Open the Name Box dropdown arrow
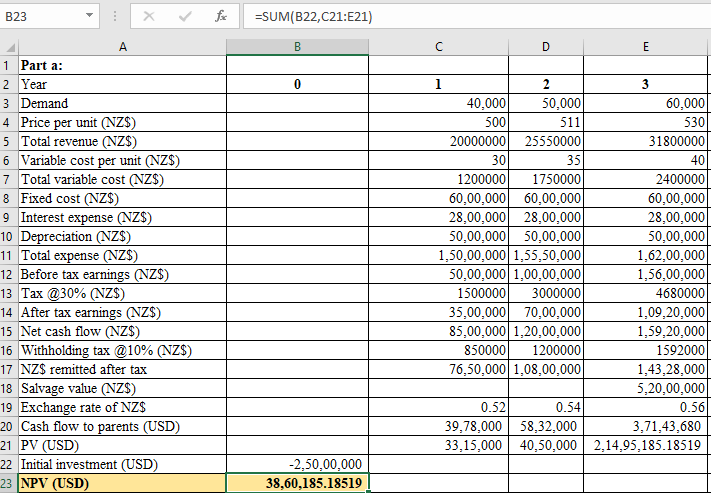The width and height of the screenshot is (711, 493). 90,17
